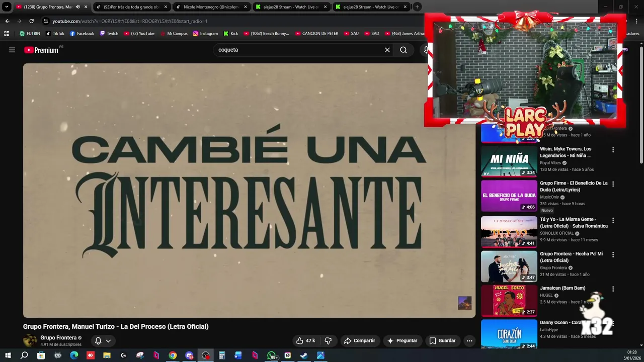The height and width of the screenshot is (362, 644).
Task: Open the FUTBIN bookmark
Action: coord(30,34)
